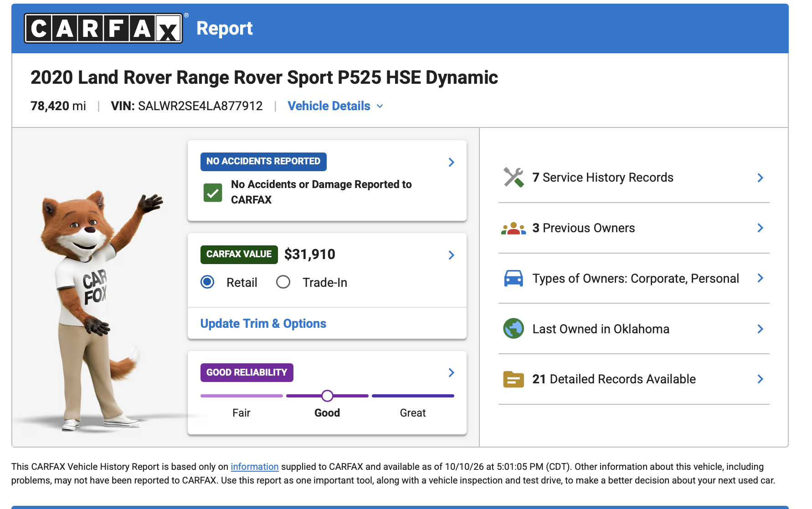The height and width of the screenshot is (509, 812).
Task: Open Previous Owners chevron arrow
Action: 760,228
